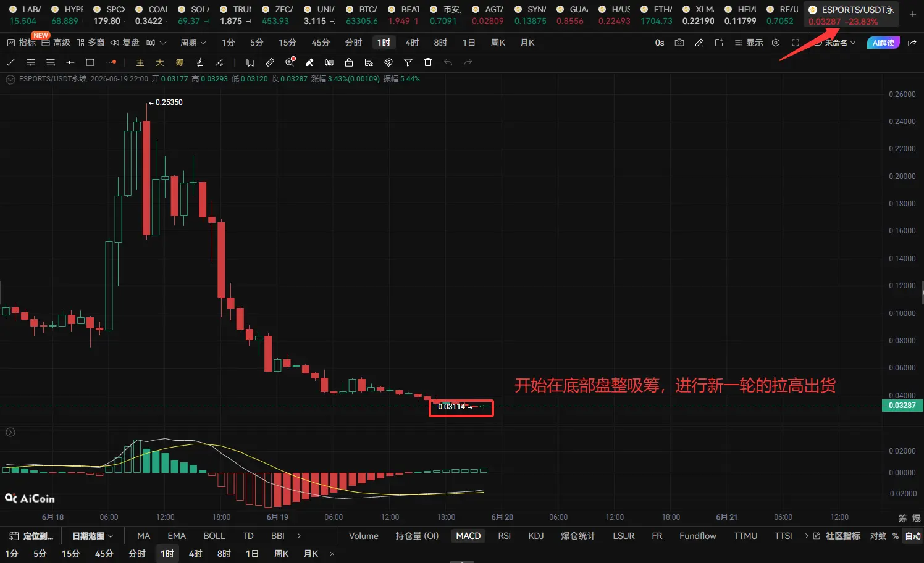This screenshot has width=924, height=563.
Task: Click the undo arrow in drawing toolbar
Action: [448, 62]
